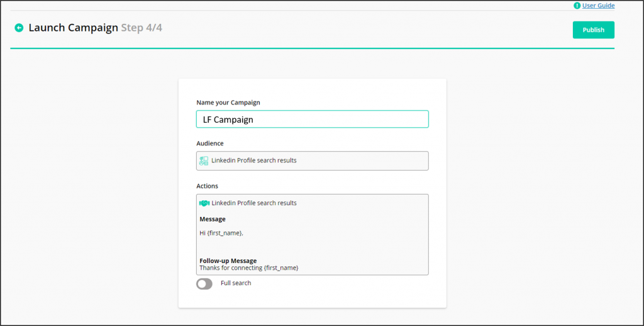
Task: Click the info icon beside User Guide
Action: pos(577,6)
